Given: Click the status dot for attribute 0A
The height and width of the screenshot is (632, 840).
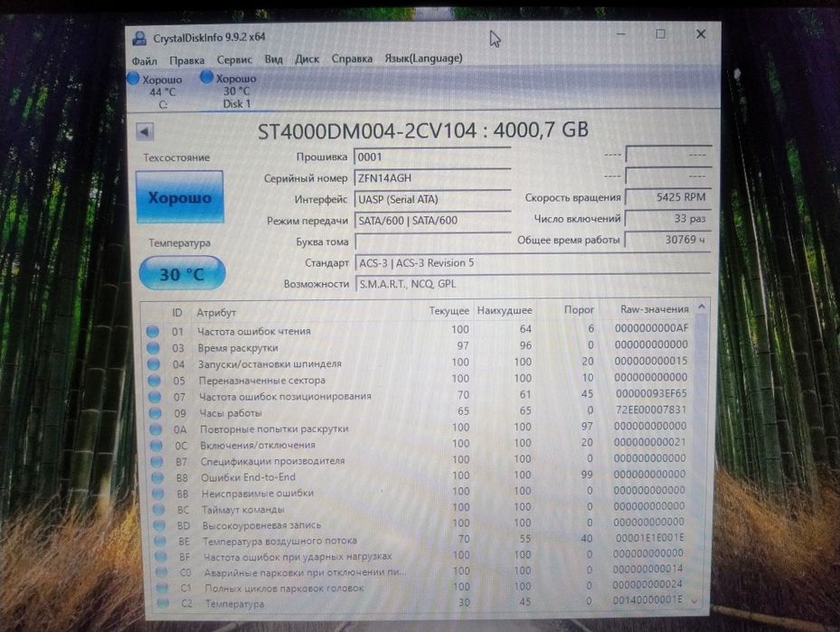Looking at the screenshot, I should click(x=156, y=429).
